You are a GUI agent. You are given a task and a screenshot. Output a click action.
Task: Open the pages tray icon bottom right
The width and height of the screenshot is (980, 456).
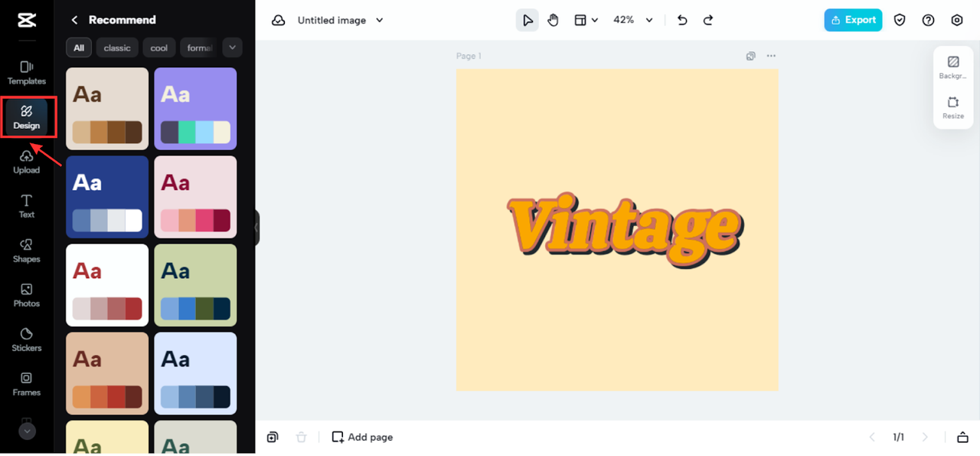coord(962,437)
